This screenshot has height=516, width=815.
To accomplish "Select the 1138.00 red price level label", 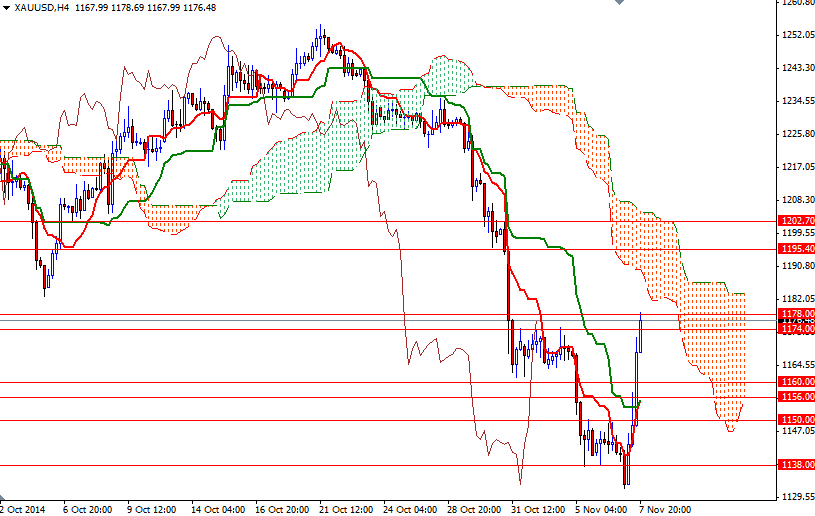I will (x=796, y=465).
